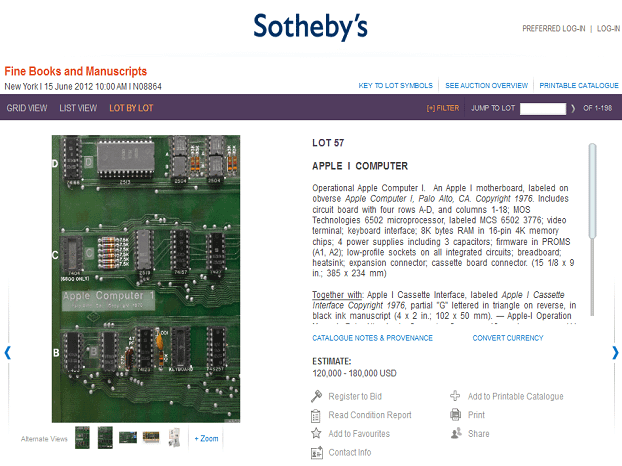The height and width of the screenshot is (466, 622).
Task: Go to previous lot with left arrow
Action: tap(7, 353)
